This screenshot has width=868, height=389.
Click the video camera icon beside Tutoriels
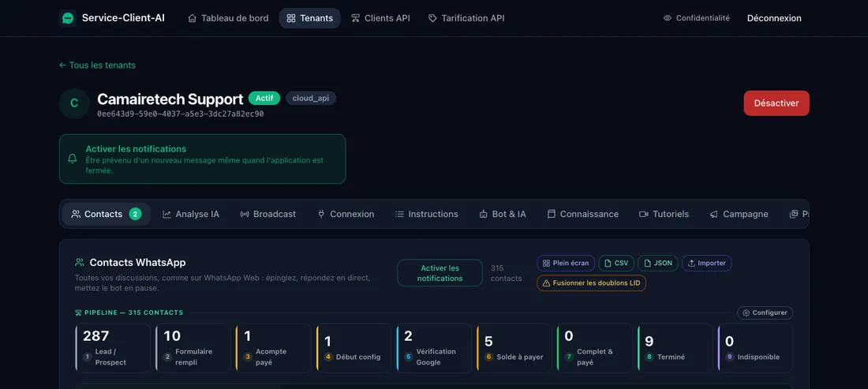[x=644, y=214]
